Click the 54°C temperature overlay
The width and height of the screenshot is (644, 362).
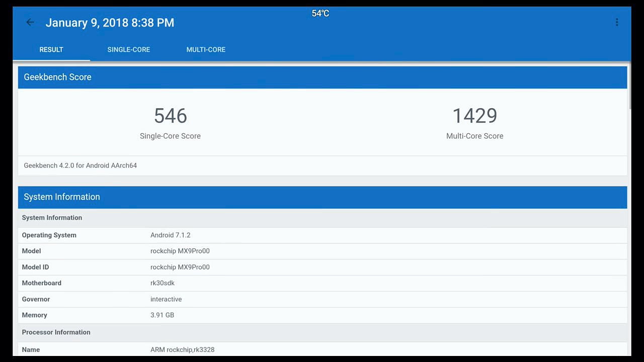click(x=320, y=14)
